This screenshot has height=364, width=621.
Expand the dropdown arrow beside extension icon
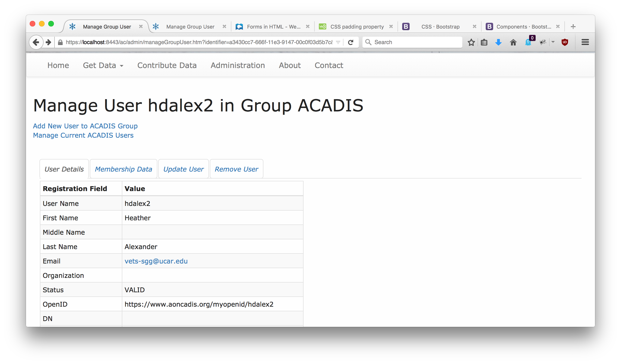click(x=553, y=42)
